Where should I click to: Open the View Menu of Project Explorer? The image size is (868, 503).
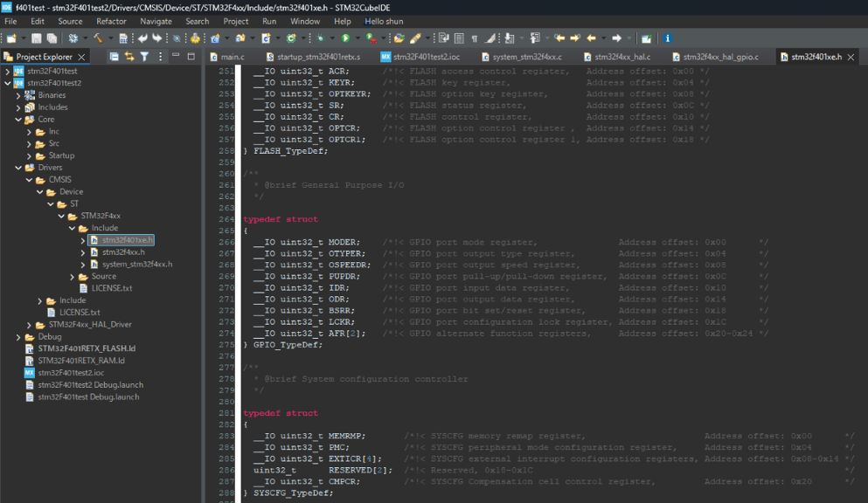click(x=160, y=55)
